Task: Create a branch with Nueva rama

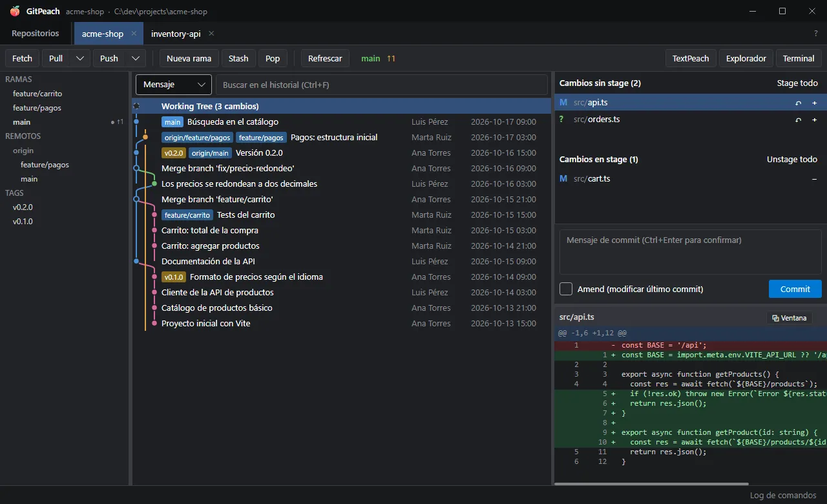Action: pos(189,58)
